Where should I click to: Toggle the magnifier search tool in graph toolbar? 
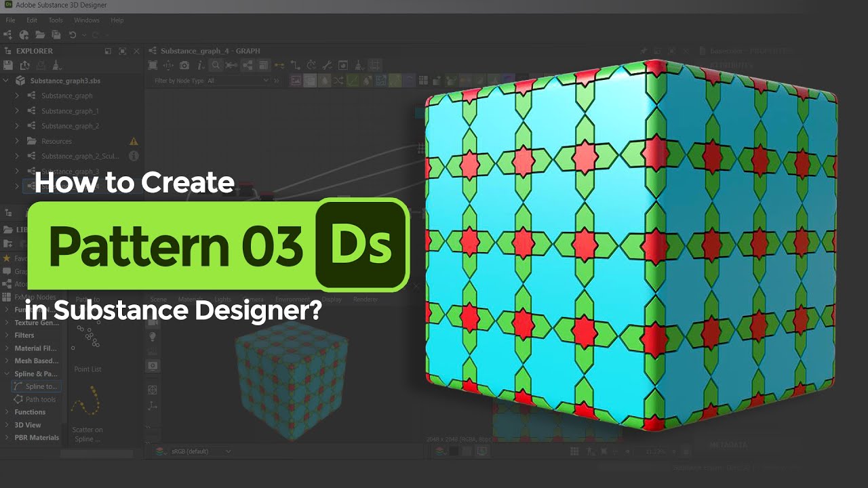tap(216, 65)
